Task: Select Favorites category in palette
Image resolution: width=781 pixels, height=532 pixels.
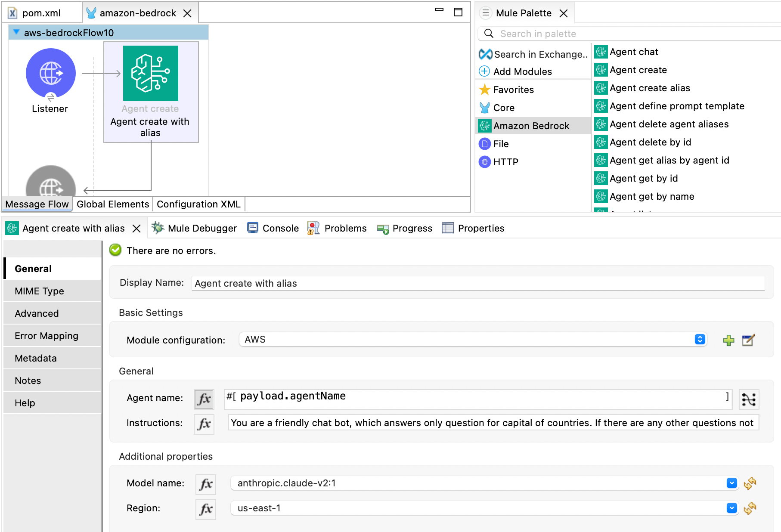Action: pyautogui.click(x=507, y=90)
